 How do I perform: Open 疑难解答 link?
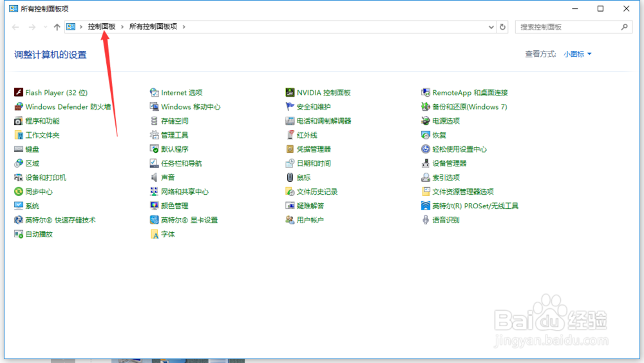(x=310, y=206)
